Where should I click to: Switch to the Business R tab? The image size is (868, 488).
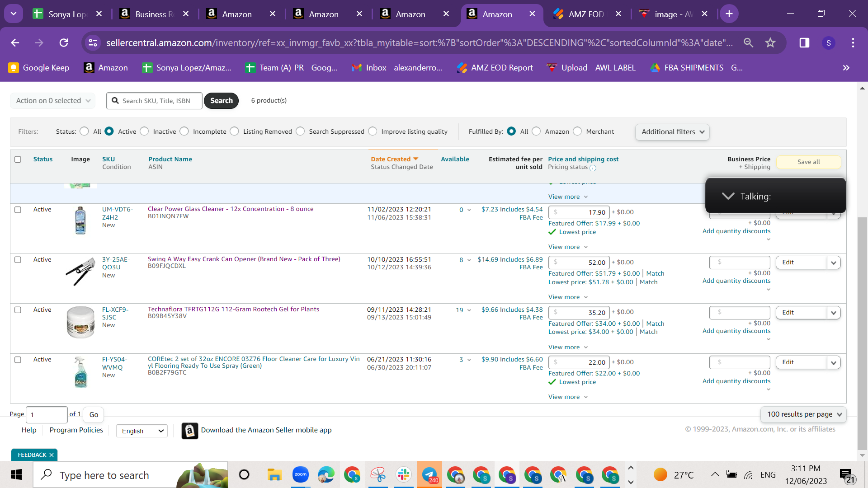point(155,14)
